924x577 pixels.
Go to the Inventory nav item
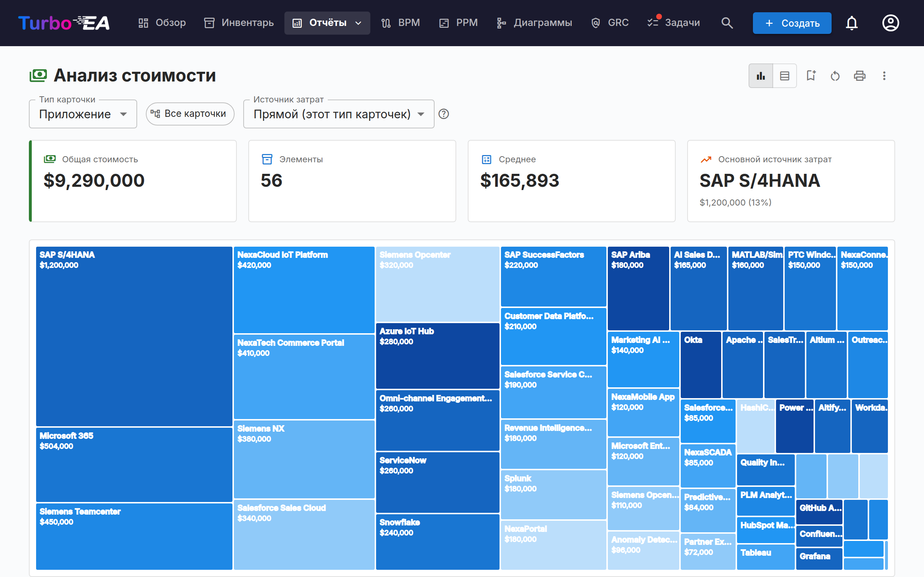pos(239,23)
